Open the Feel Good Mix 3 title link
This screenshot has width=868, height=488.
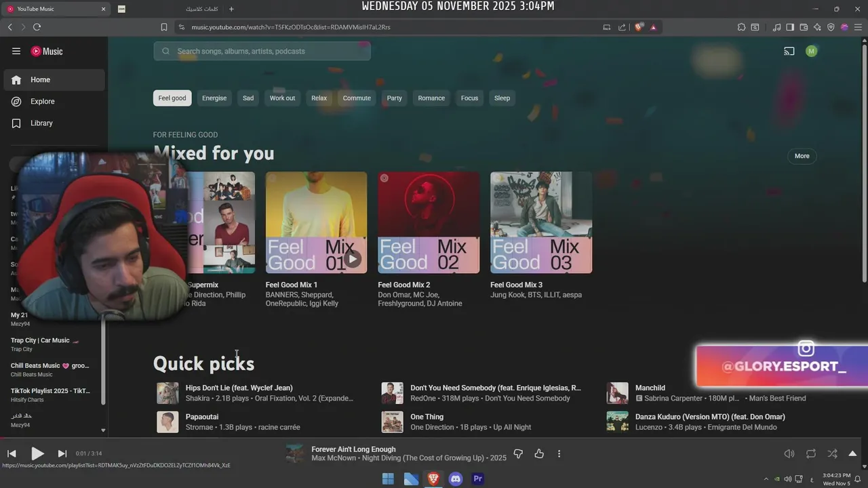click(517, 285)
